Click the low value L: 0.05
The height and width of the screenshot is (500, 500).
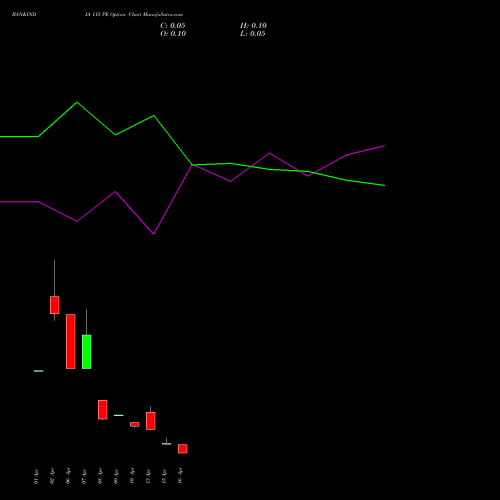point(253,34)
